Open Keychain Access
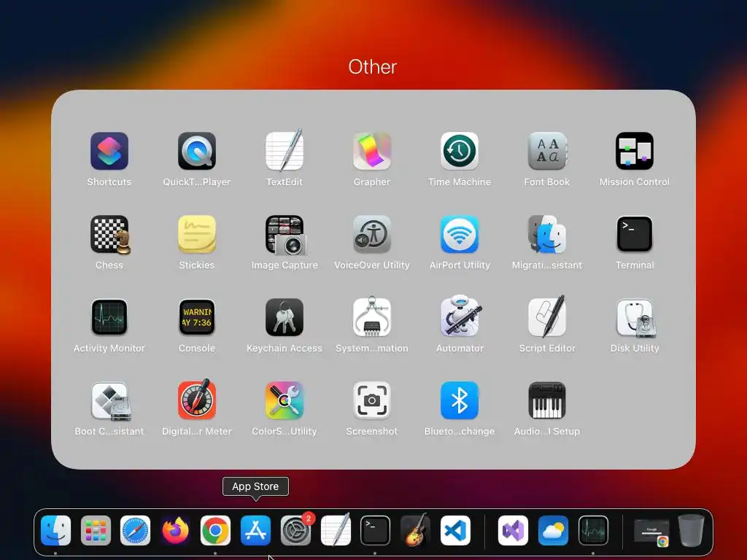The width and height of the screenshot is (747, 560). point(285,318)
